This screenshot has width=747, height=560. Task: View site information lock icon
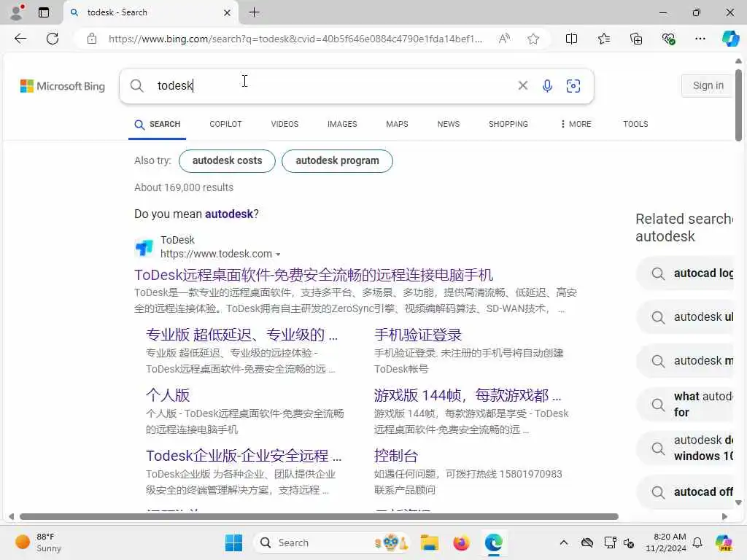(x=92, y=39)
